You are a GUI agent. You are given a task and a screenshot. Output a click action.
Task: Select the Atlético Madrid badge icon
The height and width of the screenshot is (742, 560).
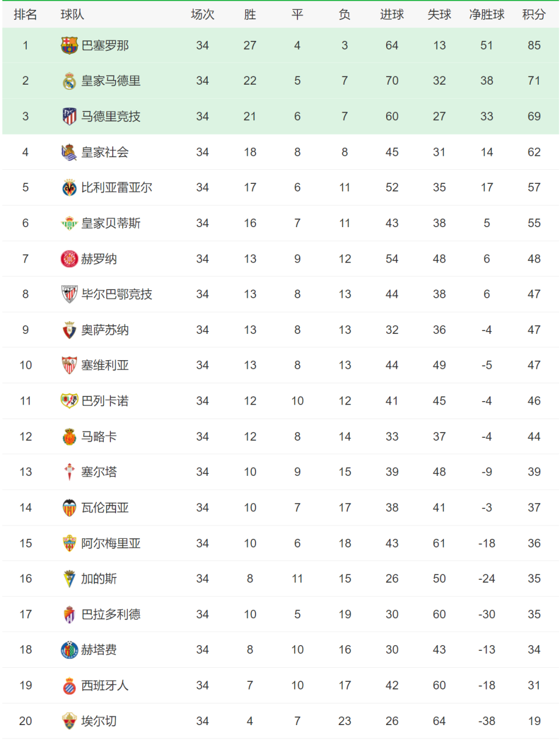point(69,117)
